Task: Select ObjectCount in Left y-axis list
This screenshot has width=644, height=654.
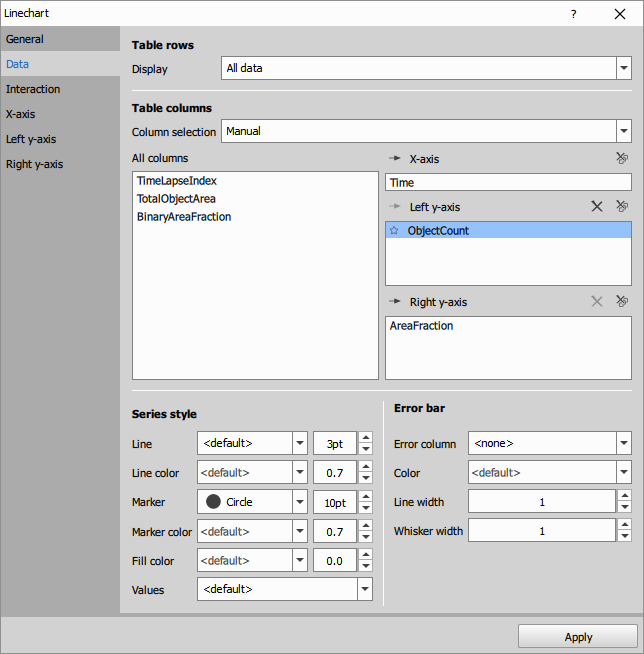Action: (508, 230)
